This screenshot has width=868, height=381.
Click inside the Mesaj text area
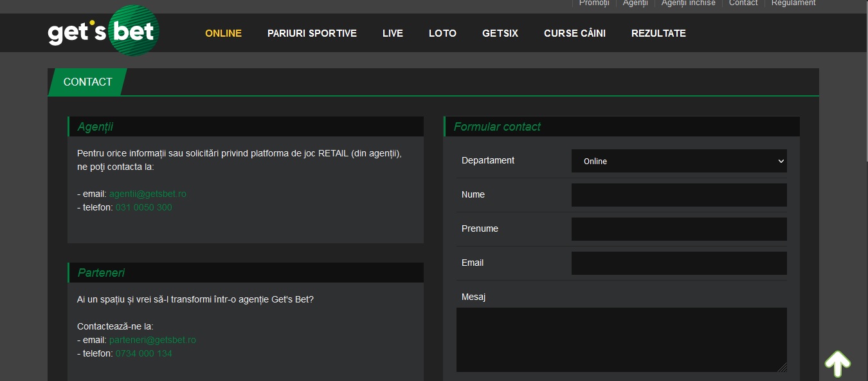[x=622, y=340]
